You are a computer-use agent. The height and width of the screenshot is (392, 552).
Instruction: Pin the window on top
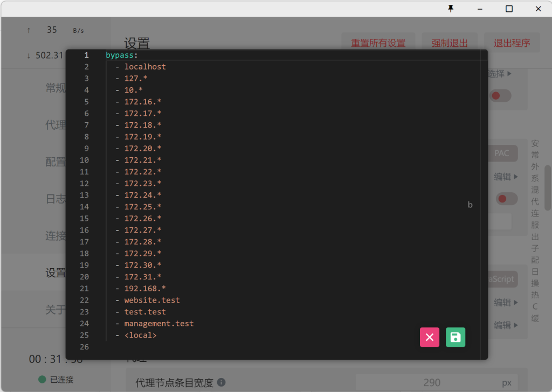coord(451,9)
